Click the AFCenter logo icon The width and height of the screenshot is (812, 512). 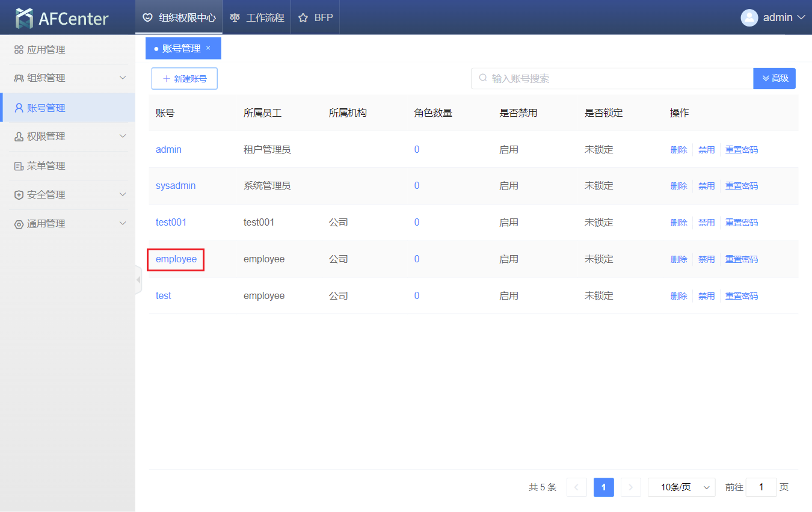(x=25, y=18)
